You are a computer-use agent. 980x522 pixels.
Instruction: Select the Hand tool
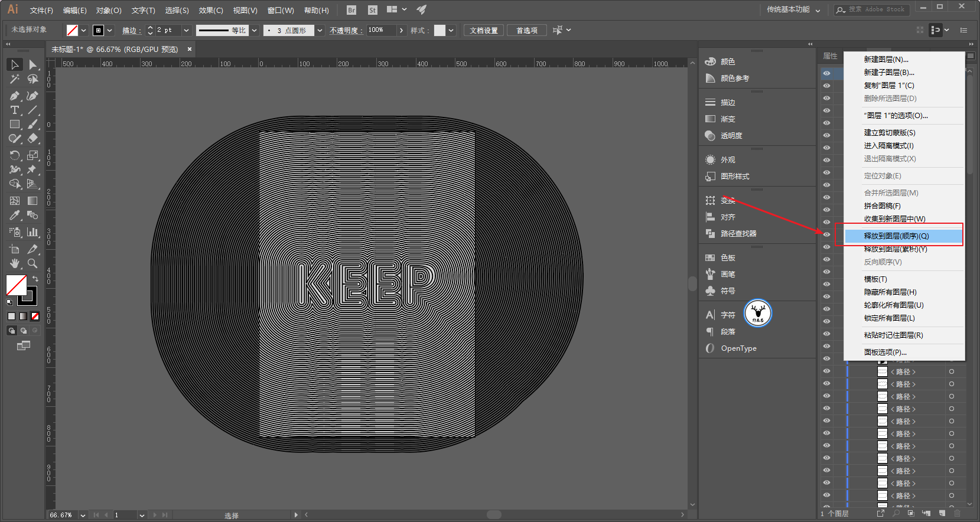[15, 263]
